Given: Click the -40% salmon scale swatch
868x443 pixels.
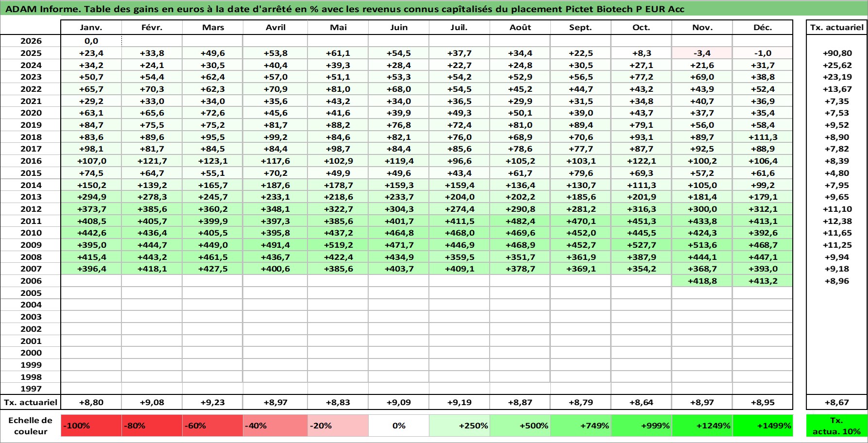Looking at the screenshot, I should click(x=275, y=426).
